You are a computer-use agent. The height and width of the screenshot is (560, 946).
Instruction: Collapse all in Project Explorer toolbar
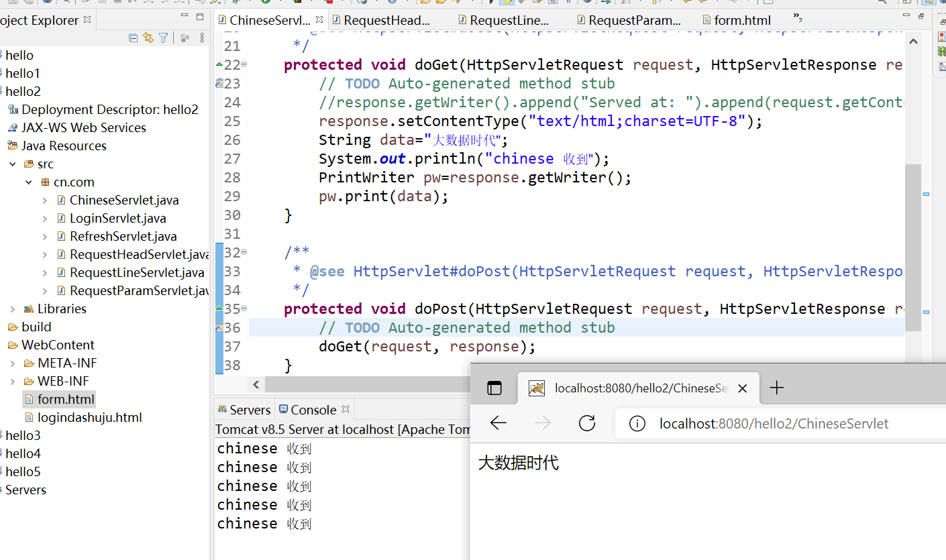tap(134, 38)
